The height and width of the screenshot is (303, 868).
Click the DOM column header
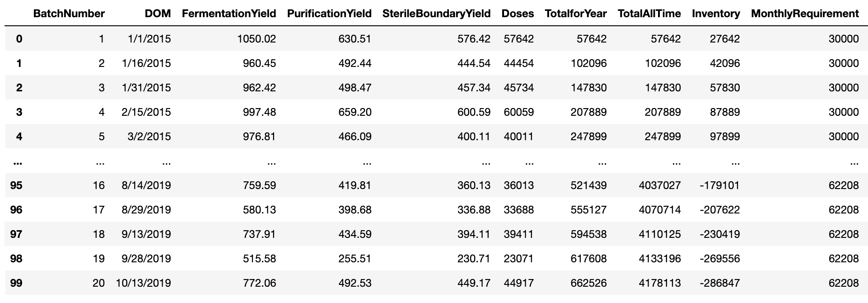click(158, 14)
